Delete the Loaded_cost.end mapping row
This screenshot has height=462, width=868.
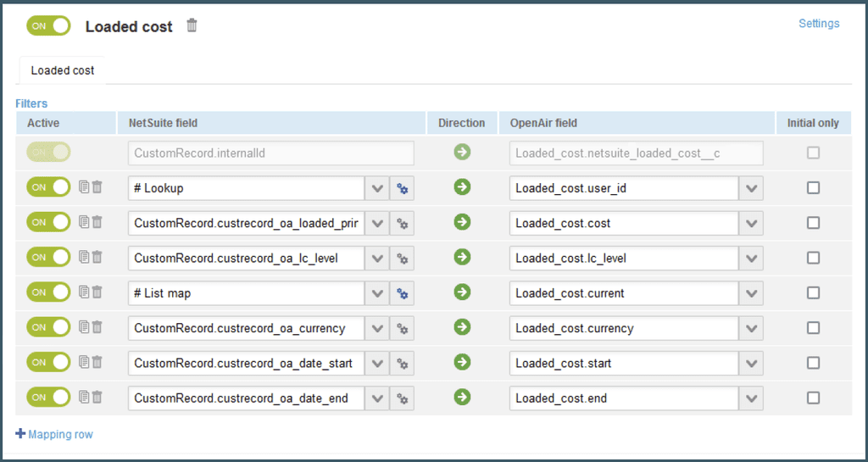[x=97, y=398]
